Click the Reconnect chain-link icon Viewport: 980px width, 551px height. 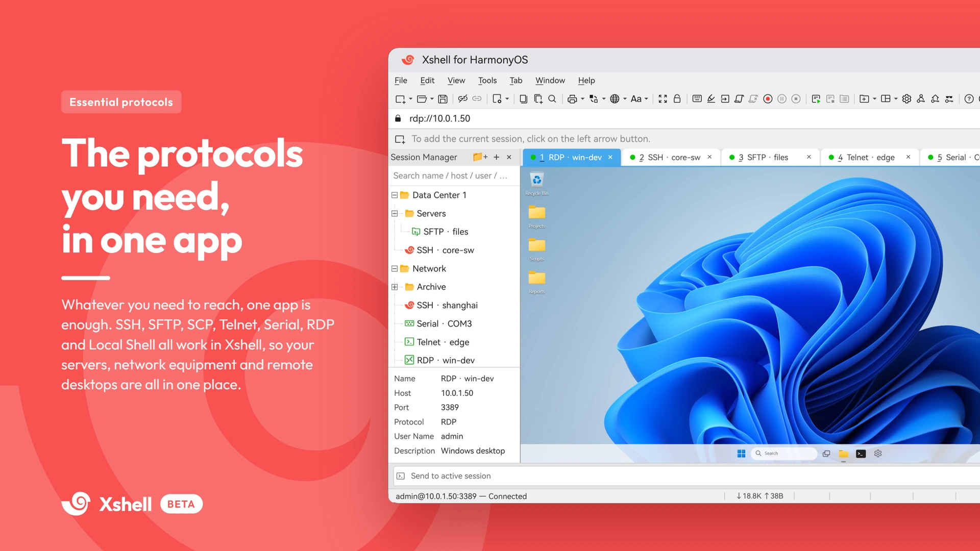(x=477, y=99)
